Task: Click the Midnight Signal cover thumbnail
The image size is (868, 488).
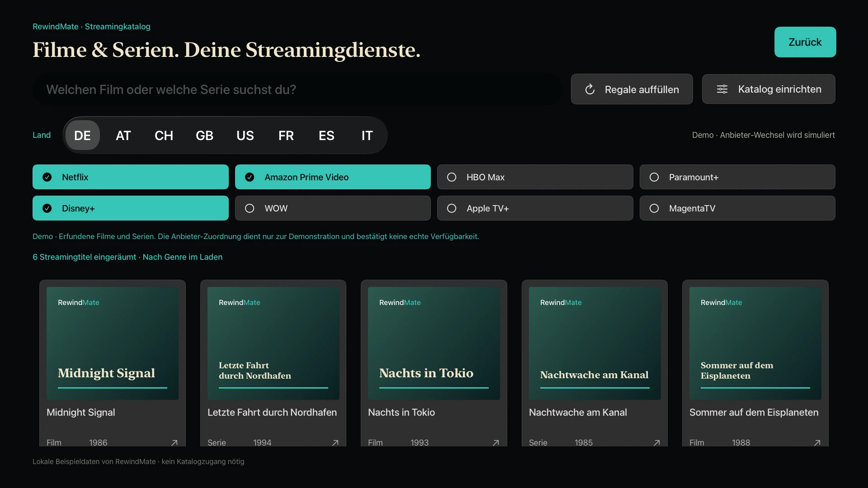Action: [x=113, y=343]
